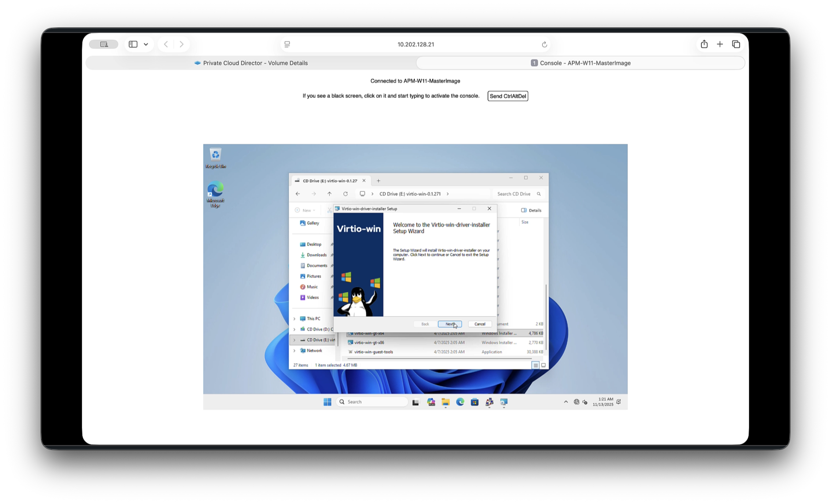
Task: Toggle the Safari sidebar button
Action: (x=133, y=44)
